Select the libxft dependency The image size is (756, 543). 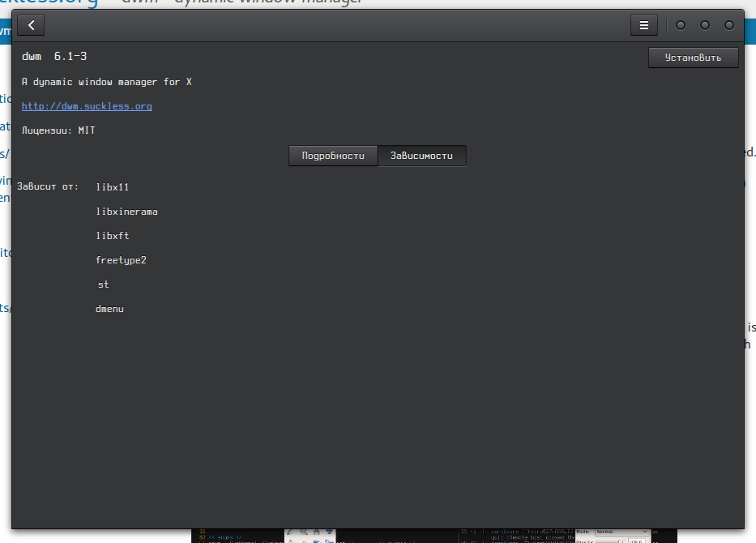point(113,236)
